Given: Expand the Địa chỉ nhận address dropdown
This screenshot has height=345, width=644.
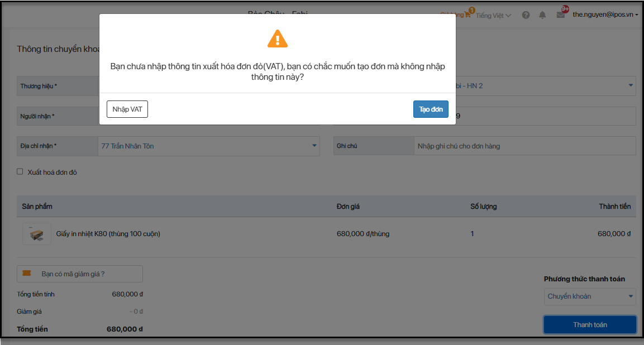Looking at the screenshot, I should (314, 146).
